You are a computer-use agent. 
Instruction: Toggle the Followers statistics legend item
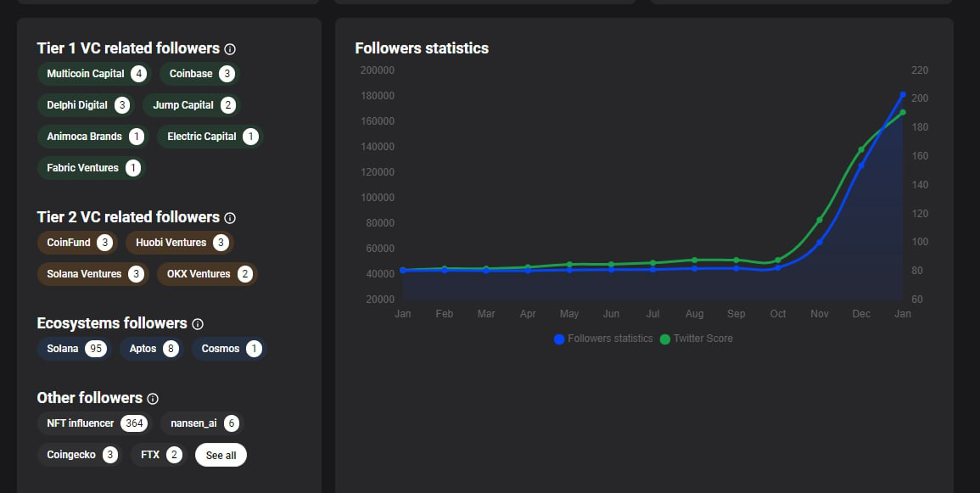coord(603,339)
